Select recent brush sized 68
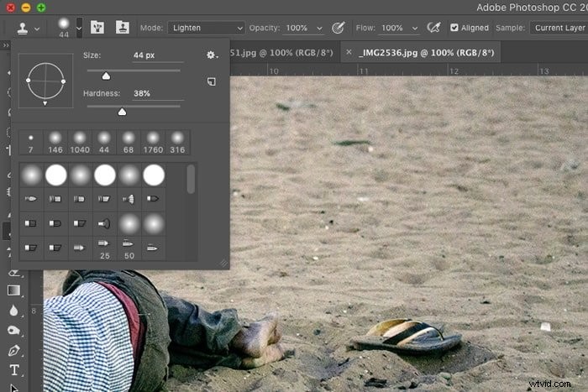This screenshot has height=392, width=588. pyautogui.click(x=129, y=143)
